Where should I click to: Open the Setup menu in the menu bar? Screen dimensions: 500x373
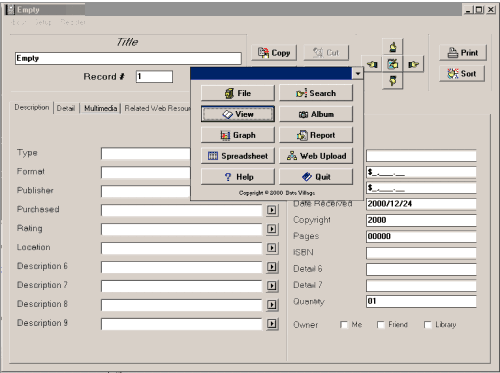tap(43, 22)
